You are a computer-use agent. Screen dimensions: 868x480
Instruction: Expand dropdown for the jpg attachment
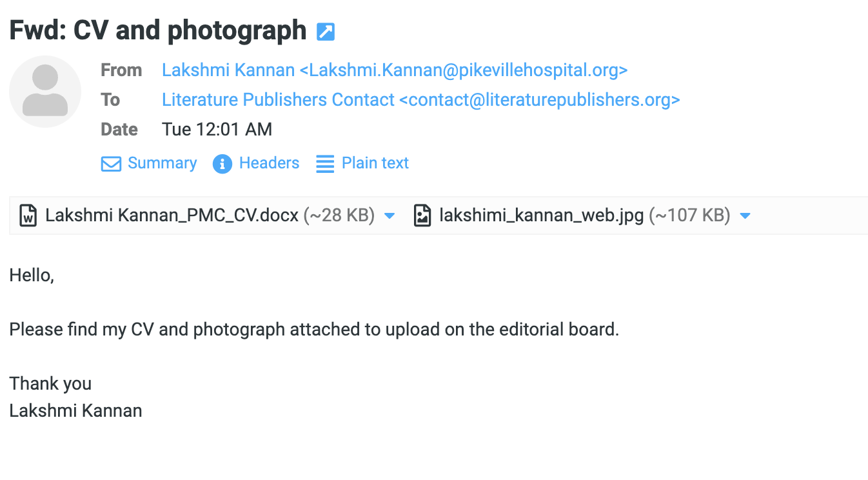[745, 215]
